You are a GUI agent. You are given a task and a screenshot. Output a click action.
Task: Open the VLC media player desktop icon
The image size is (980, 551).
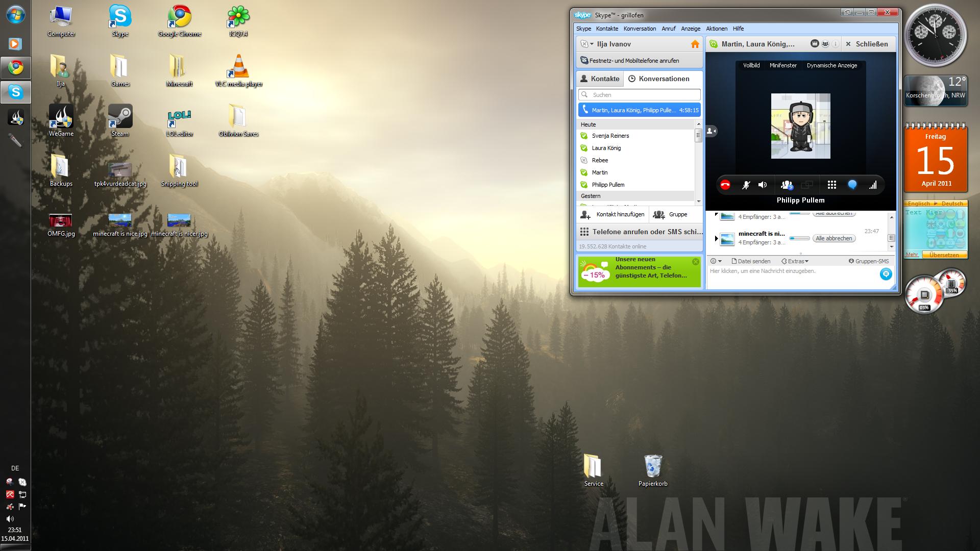click(x=238, y=71)
